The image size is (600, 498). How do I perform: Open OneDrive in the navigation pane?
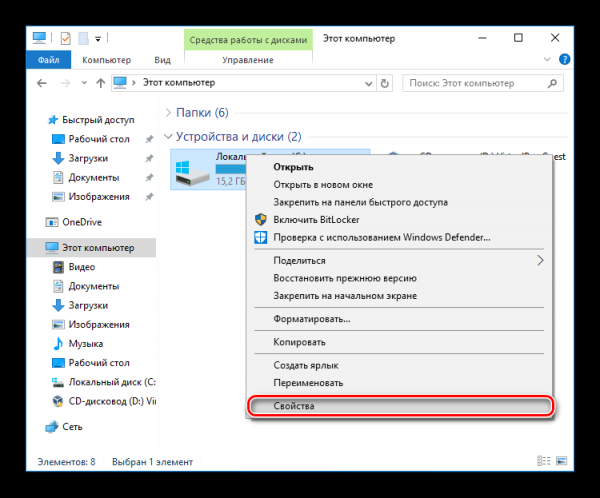click(x=82, y=222)
